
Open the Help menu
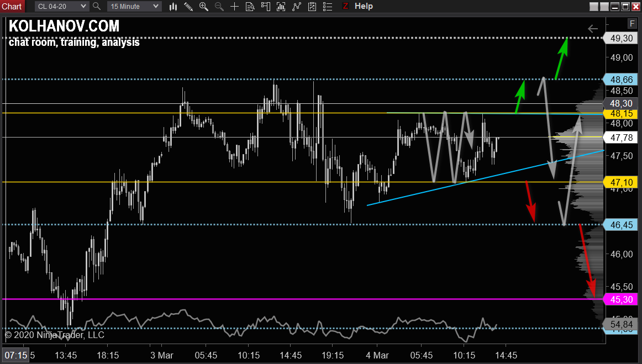pyautogui.click(x=364, y=6)
